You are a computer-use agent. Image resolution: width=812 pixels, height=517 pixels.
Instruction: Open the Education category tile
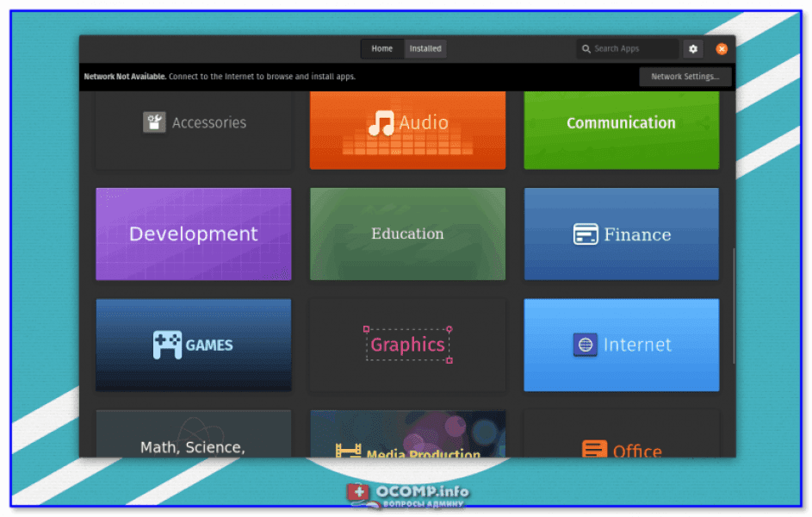(407, 234)
